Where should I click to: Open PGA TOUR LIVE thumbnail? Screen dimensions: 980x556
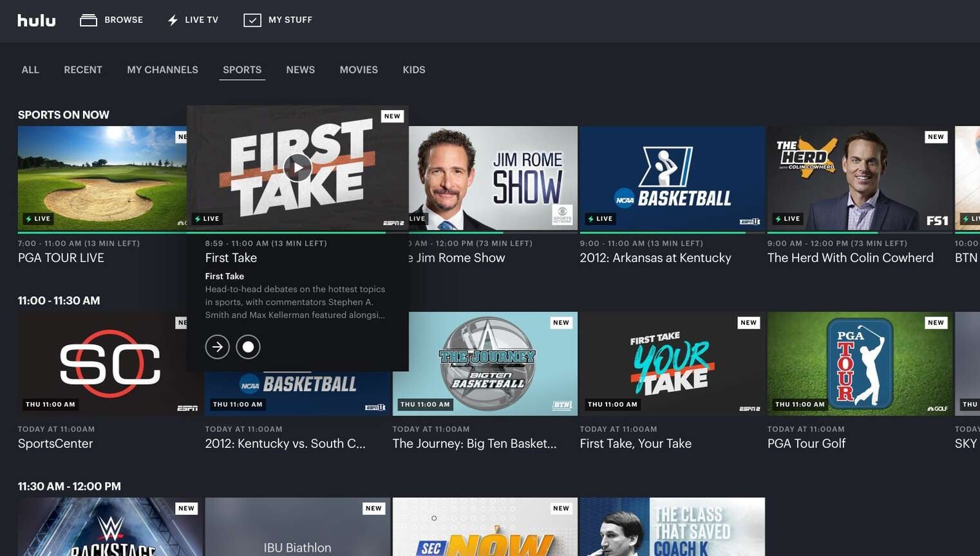pyautogui.click(x=102, y=178)
